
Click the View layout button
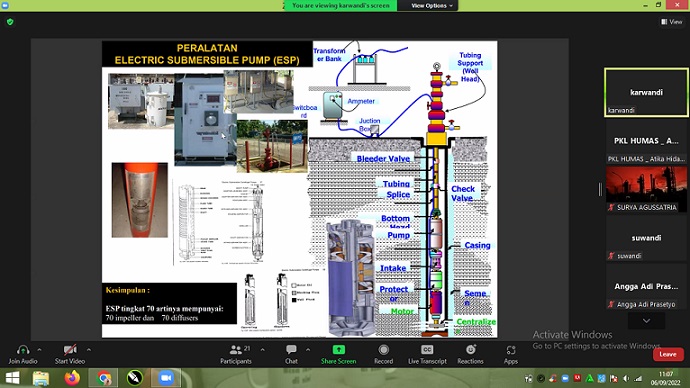click(x=672, y=22)
